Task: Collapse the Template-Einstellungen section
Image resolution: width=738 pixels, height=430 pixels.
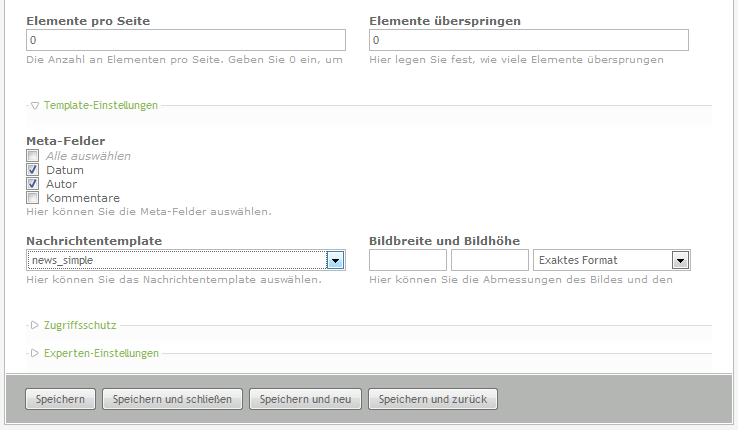Action: click(100, 105)
